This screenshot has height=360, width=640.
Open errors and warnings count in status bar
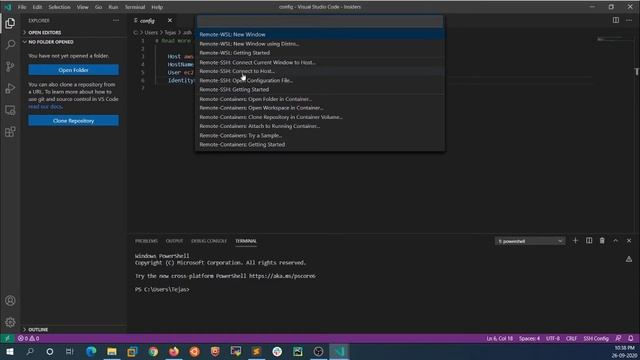click(x=29, y=338)
